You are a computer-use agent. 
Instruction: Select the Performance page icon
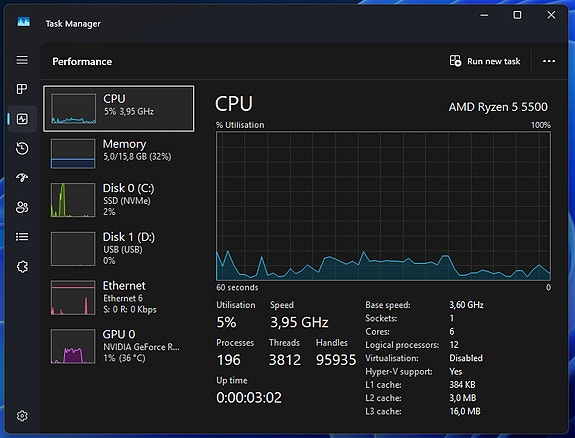(22, 119)
